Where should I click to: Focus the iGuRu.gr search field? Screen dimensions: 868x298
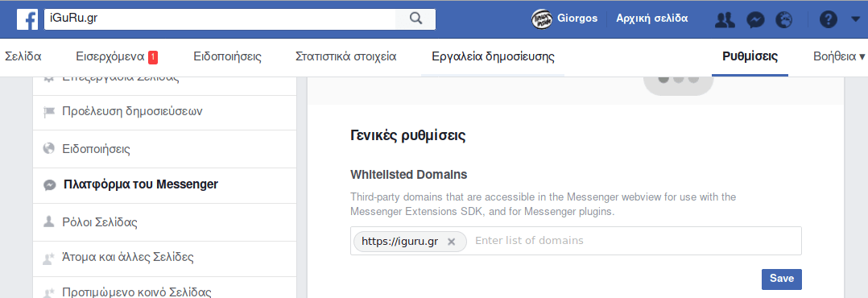point(220,19)
